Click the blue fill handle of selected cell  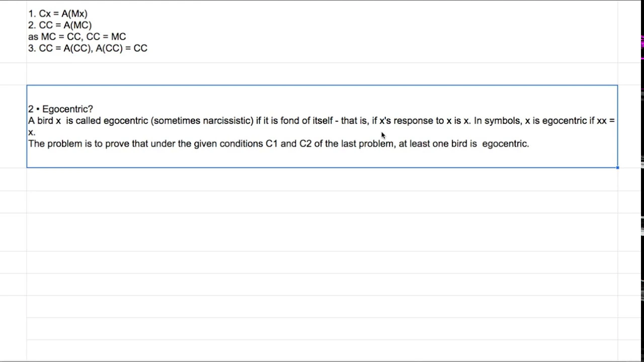[x=617, y=167]
